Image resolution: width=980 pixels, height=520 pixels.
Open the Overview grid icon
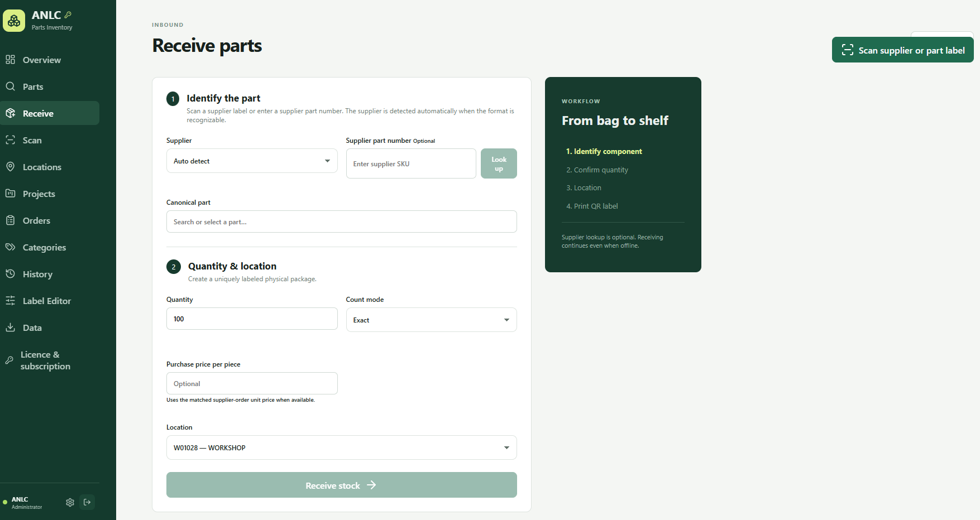coord(10,60)
